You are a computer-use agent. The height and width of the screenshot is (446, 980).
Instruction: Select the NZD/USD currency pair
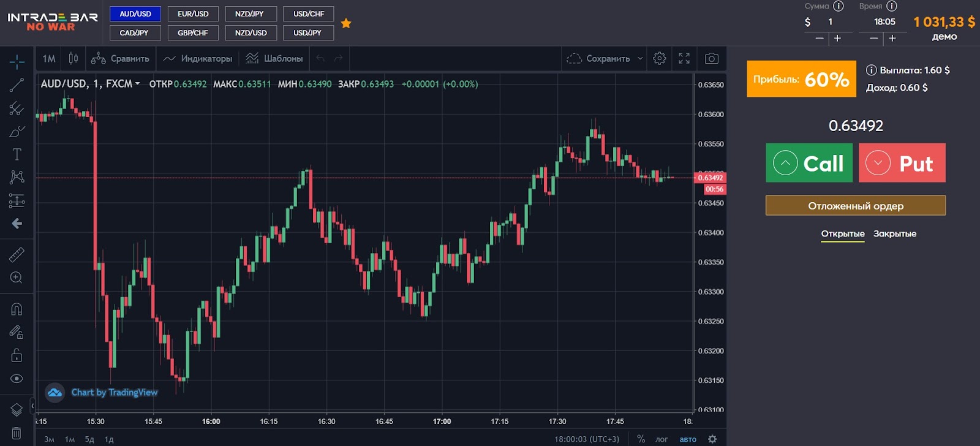(x=251, y=33)
